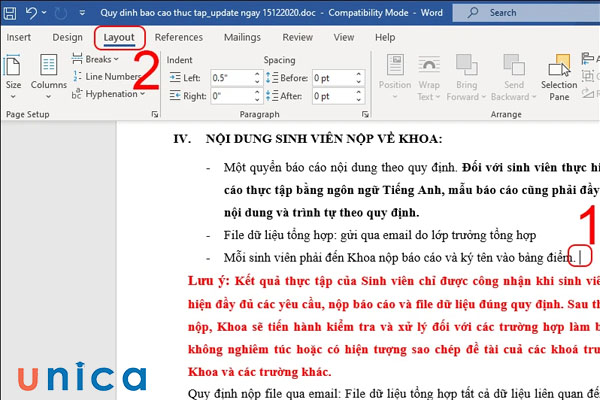The image size is (600, 400).
Task: Click the Spacing Before icon label
Action: tap(287, 78)
